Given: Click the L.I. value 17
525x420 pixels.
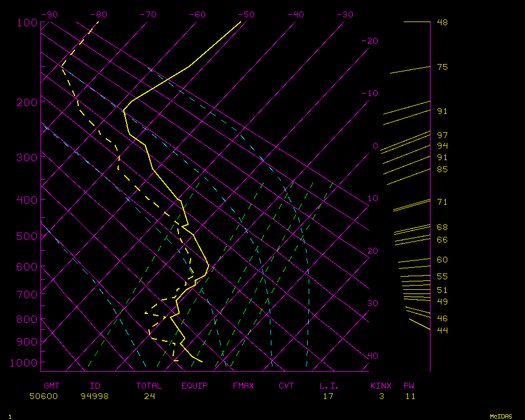Looking at the screenshot, I should [x=328, y=396].
